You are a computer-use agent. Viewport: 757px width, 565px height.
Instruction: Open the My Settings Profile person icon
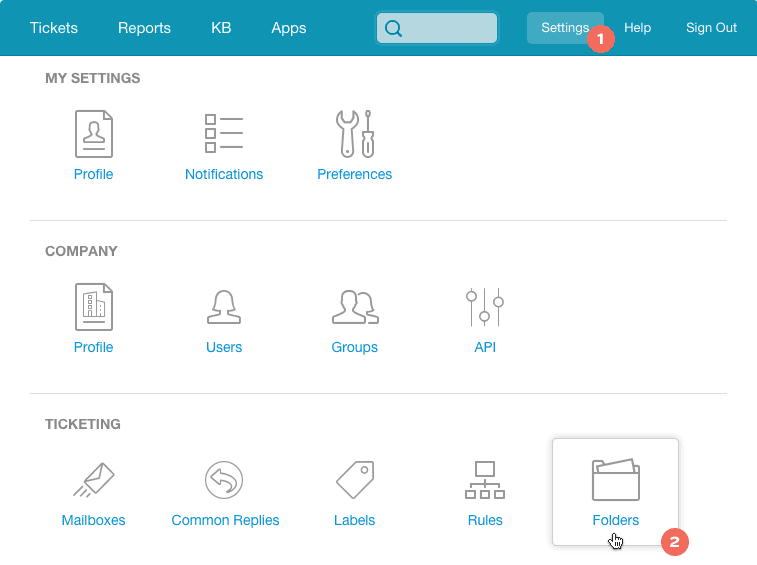coord(94,134)
